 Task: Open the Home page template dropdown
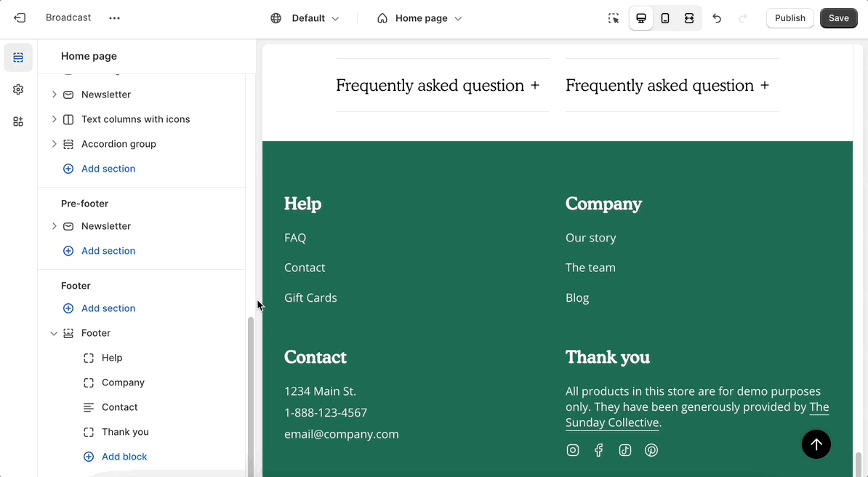[x=419, y=18]
